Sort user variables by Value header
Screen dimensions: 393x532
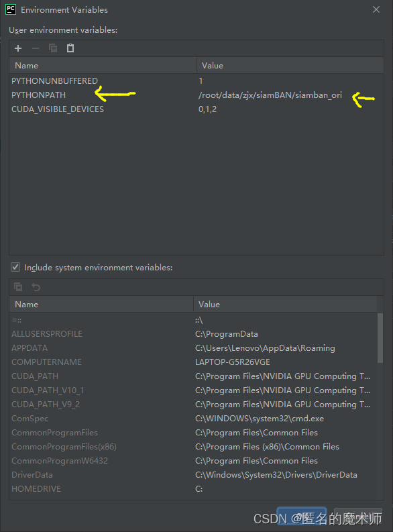(290, 66)
